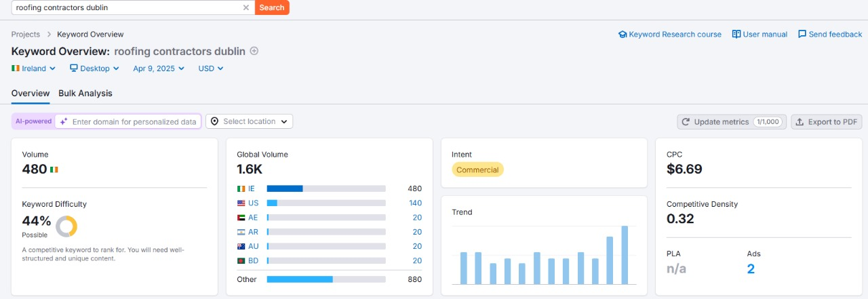Click the Commercial intent badge
This screenshot has height=299, width=868.
pyautogui.click(x=477, y=170)
